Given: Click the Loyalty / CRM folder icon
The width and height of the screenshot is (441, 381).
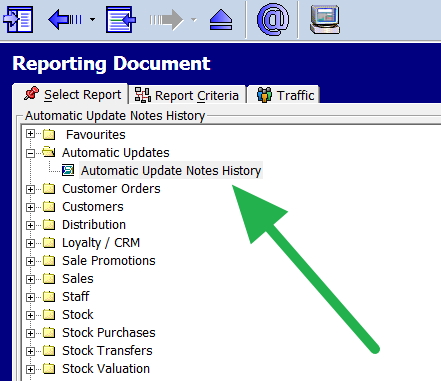Looking at the screenshot, I should [49, 243].
